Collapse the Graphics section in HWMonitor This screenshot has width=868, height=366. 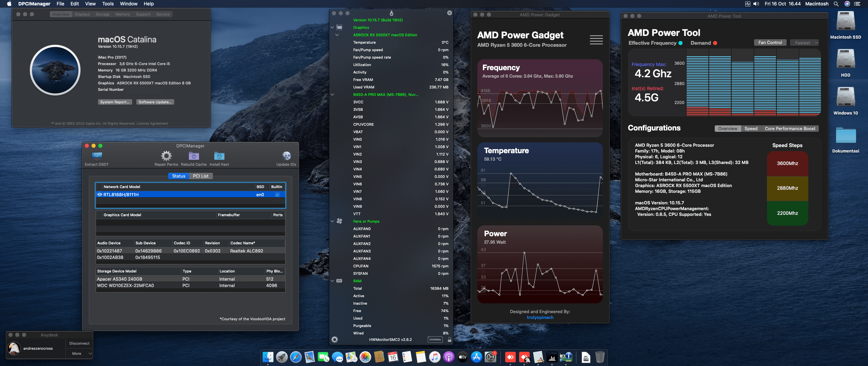click(x=332, y=27)
